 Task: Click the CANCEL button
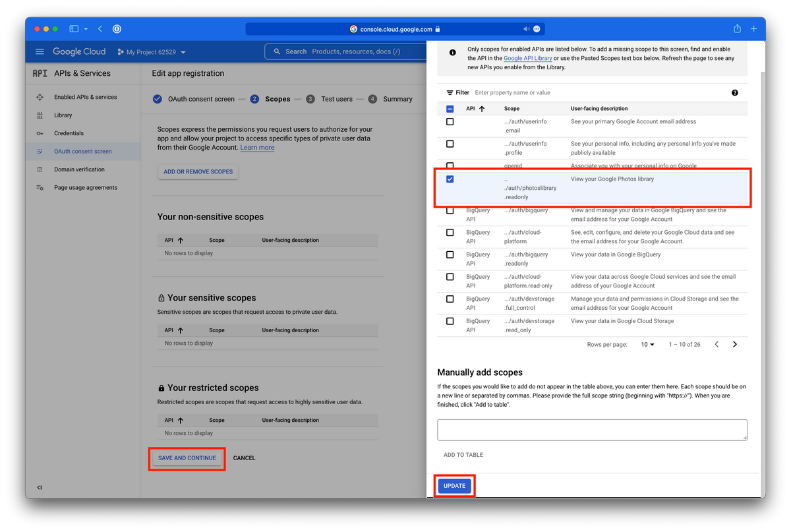pyautogui.click(x=245, y=458)
